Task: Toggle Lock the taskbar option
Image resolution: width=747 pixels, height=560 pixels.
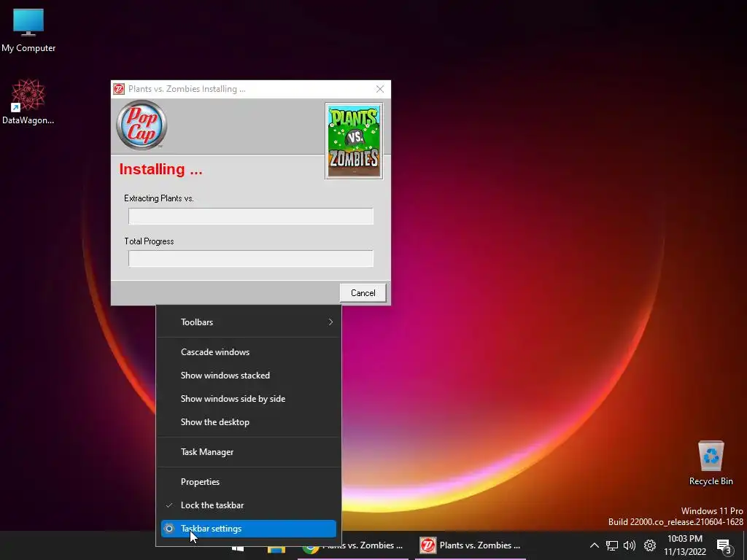Action: click(249, 506)
